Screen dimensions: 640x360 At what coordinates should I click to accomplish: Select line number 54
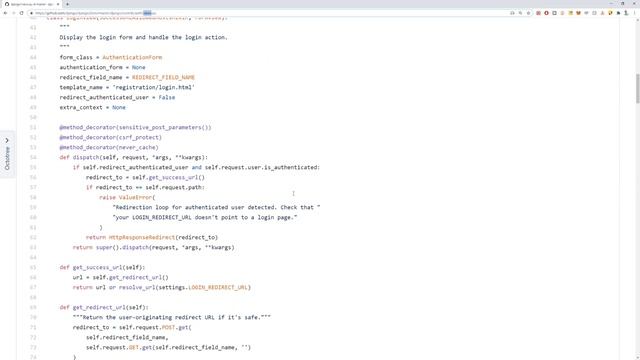pyautogui.click(x=33, y=157)
